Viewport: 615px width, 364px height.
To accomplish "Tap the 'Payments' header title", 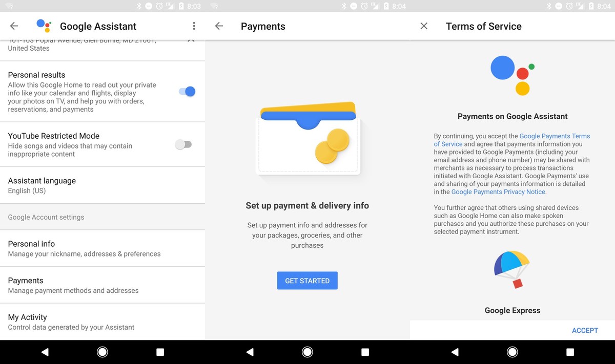I will click(x=263, y=26).
